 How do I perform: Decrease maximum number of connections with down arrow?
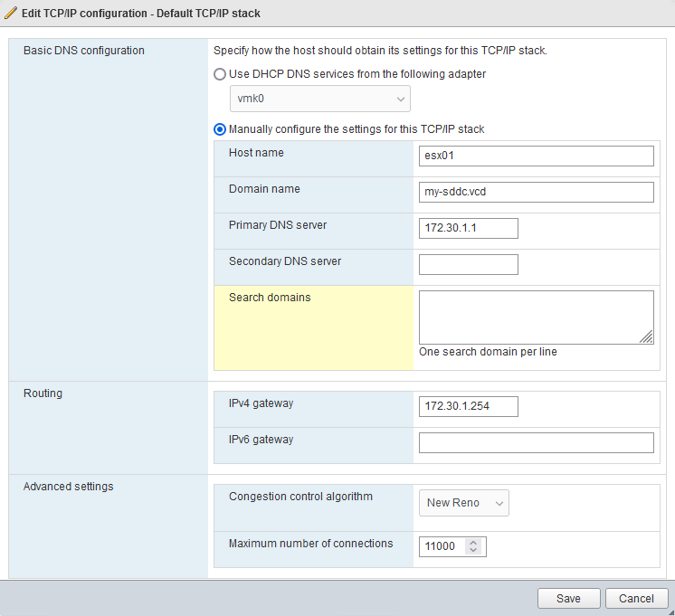click(x=473, y=550)
